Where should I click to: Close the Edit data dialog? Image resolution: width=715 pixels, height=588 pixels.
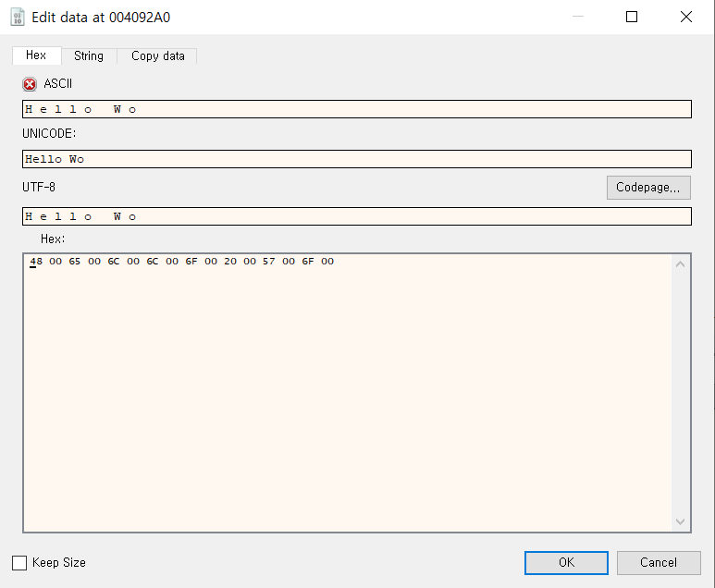pyautogui.click(x=686, y=17)
